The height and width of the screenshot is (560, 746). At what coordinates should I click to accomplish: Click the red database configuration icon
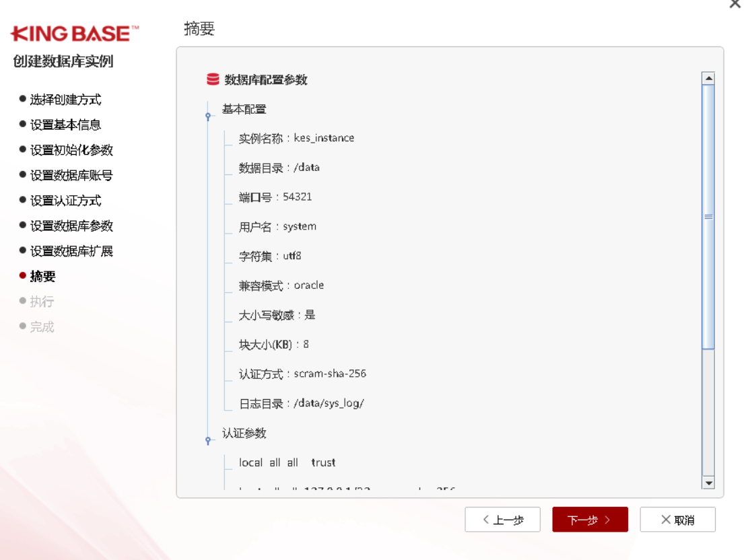click(213, 79)
